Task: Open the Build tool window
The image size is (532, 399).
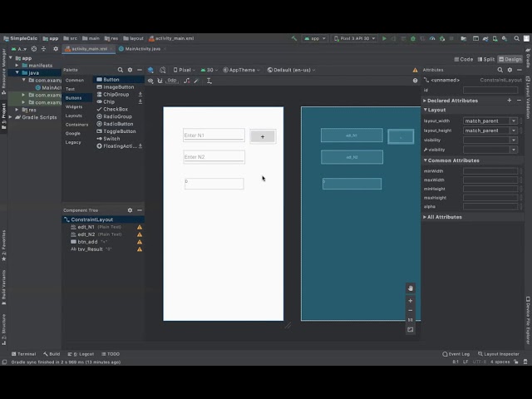Action: (x=52, y=354)
